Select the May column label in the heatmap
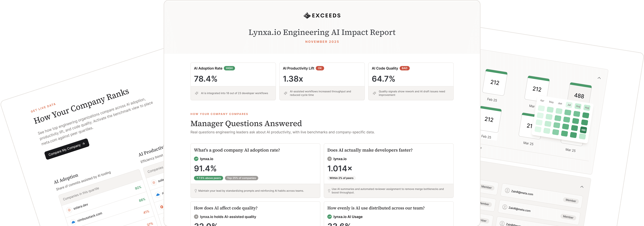Viewport: 644px width, 226px height. [551, 102]
